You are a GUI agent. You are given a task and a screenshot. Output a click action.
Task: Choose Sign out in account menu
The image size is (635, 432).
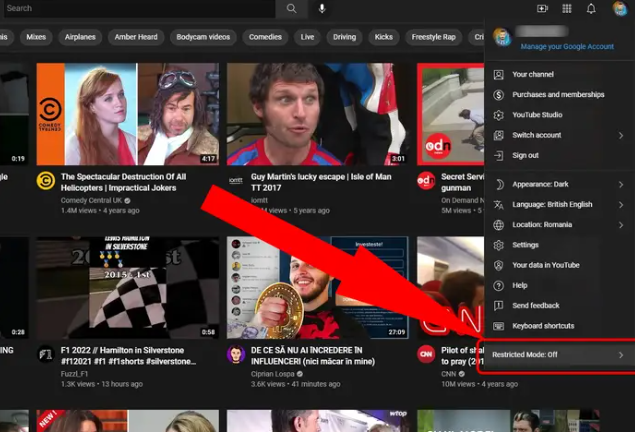[560, 155]
